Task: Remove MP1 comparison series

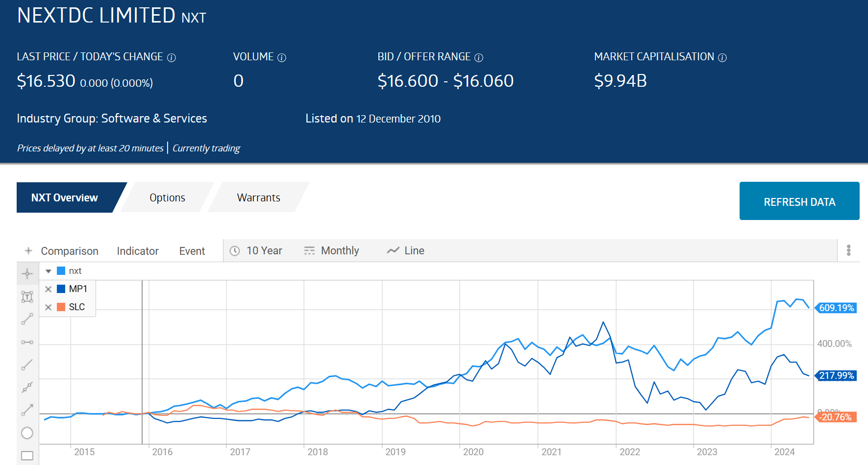Action: (x=48, y=289)
